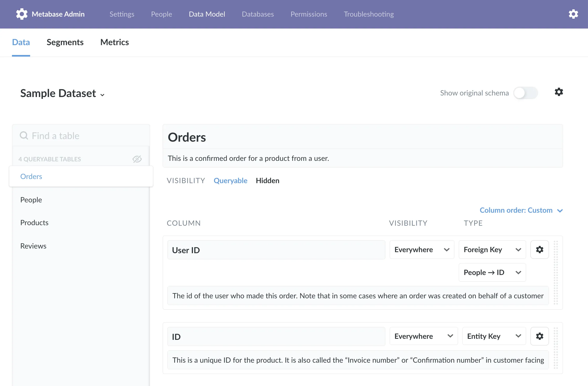Open the Column order: Custom dropdown
This screenshot has width=588, height=386.
coord(521,210)
